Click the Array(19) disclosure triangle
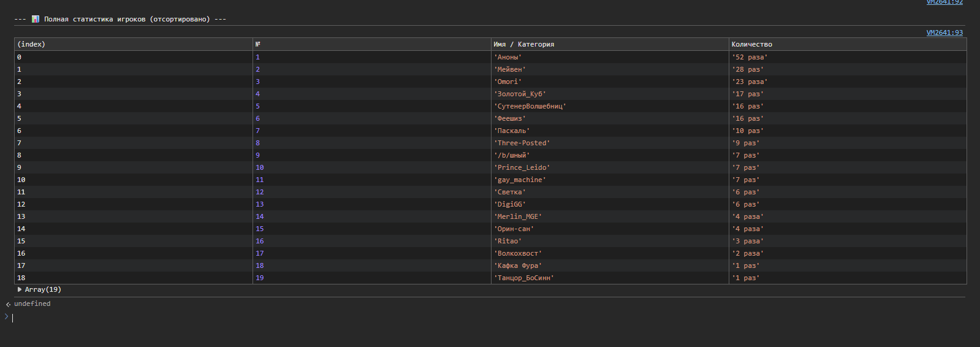This screenshot has width=980, height=347. (20, 289)
